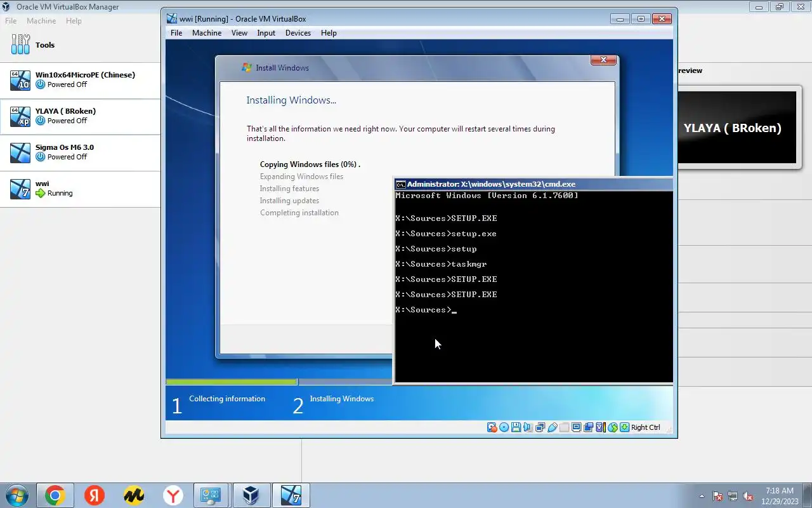This screenshot has height=508, width=812.
Task: Click the 'Installing Windows...' heading
Action: click(x=291, y=100)
